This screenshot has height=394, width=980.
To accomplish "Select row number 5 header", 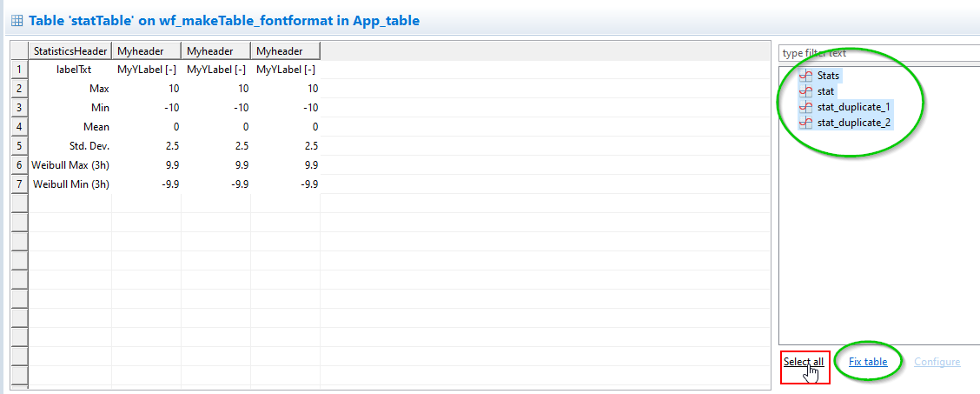I will (x=18, y=145).
